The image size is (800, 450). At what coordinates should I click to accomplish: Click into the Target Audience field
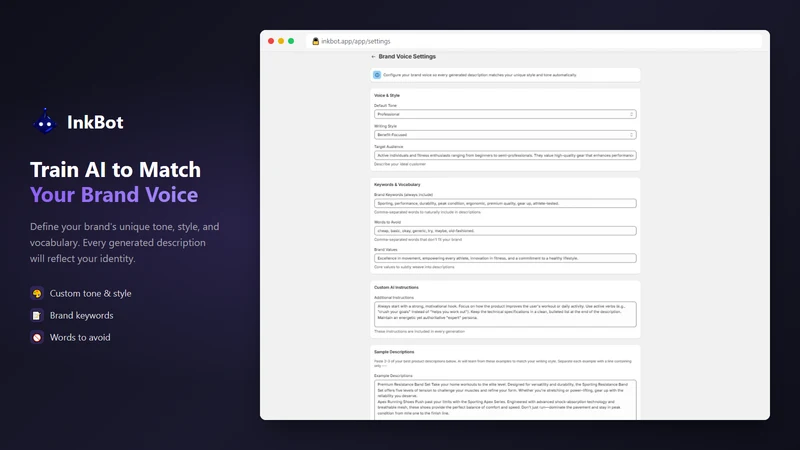coord(505,155)
